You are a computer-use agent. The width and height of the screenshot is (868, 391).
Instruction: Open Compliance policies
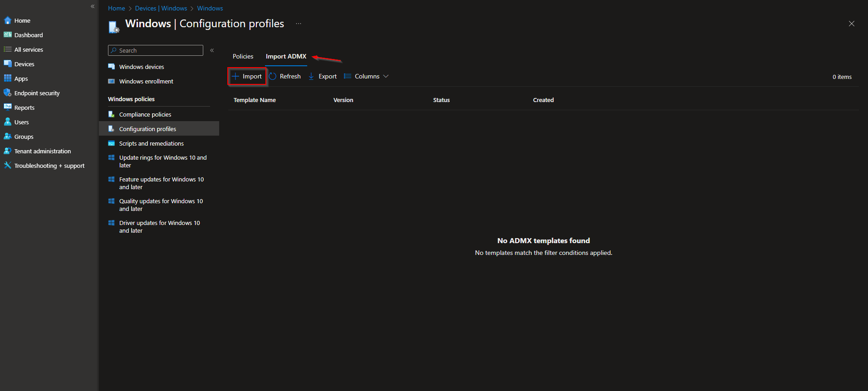[x=145, y=114]
